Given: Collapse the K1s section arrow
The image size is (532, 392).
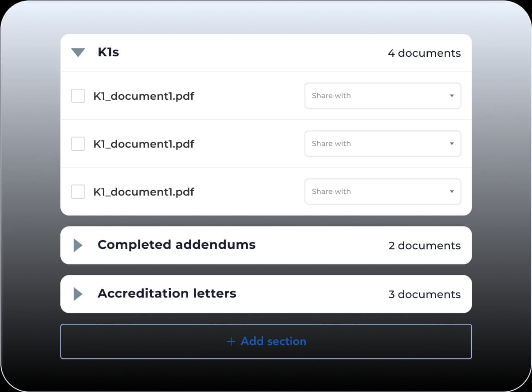Looking at the screenshot, I should coord(78,53).
